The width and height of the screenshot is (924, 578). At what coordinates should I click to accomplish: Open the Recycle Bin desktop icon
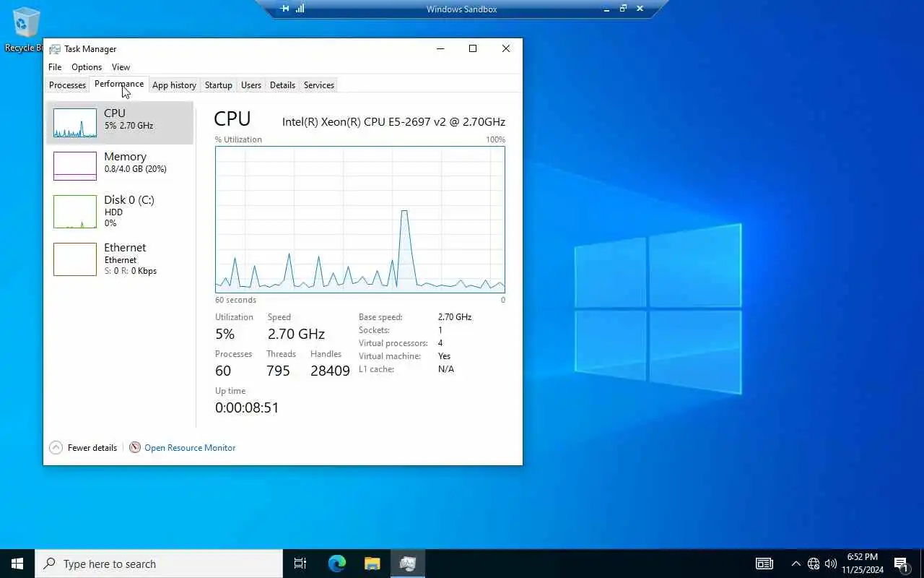[x=26, y=30]
